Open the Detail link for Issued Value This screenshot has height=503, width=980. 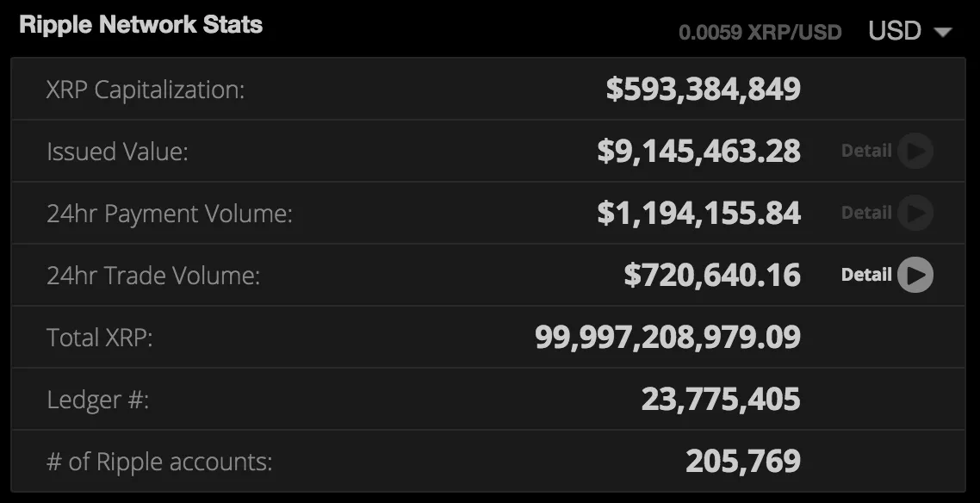tap(866, 151)
